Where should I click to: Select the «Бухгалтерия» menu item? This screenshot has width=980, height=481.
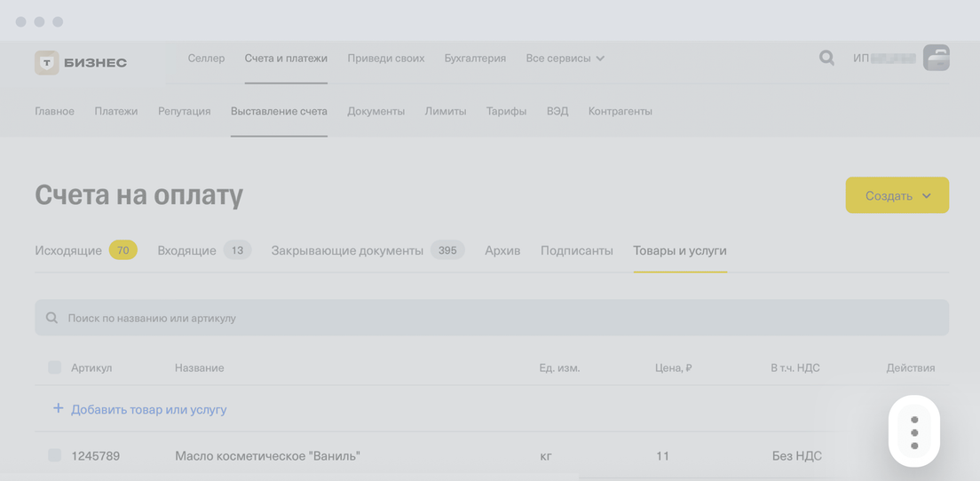tap(475, 59)
